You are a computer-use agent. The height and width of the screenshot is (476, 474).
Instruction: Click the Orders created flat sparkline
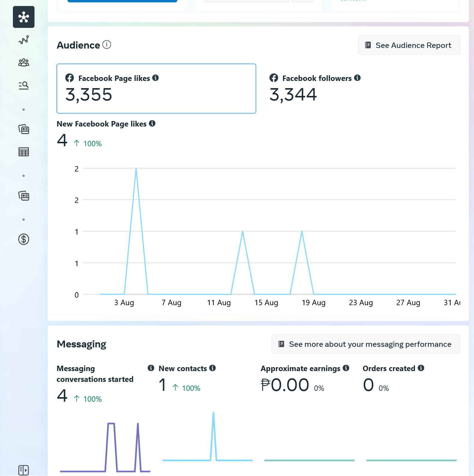tap(411, 460)
